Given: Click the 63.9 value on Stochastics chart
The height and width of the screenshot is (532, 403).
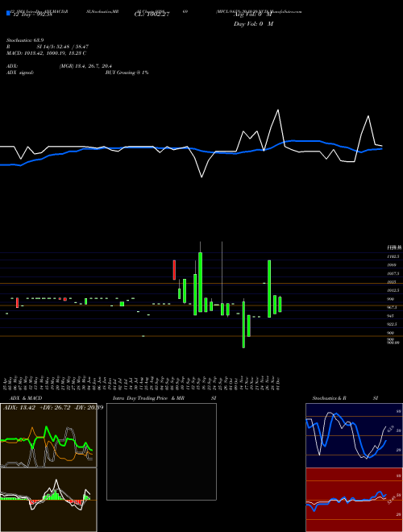Looking at the screenshot, I should (389, 427).
